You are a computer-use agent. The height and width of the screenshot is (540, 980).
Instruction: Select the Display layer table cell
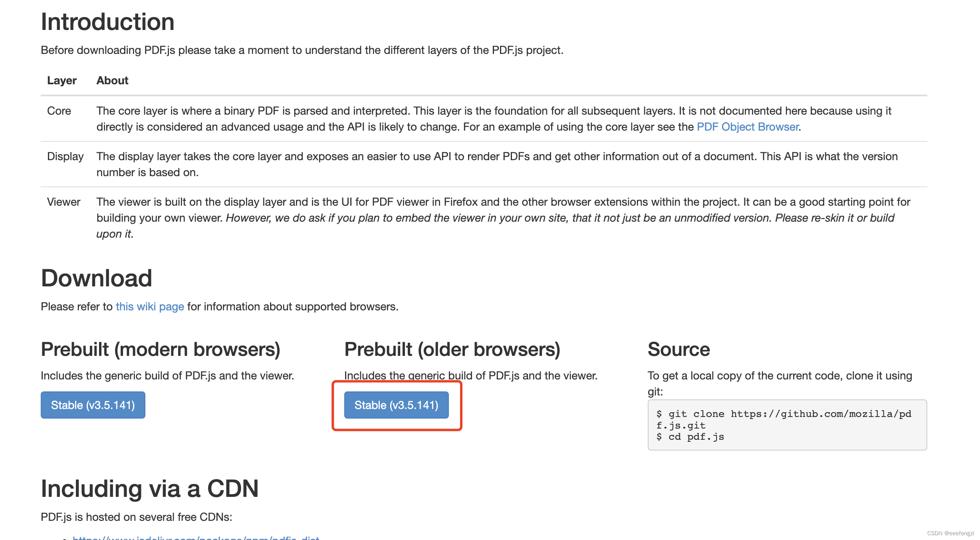coord(65,156)
